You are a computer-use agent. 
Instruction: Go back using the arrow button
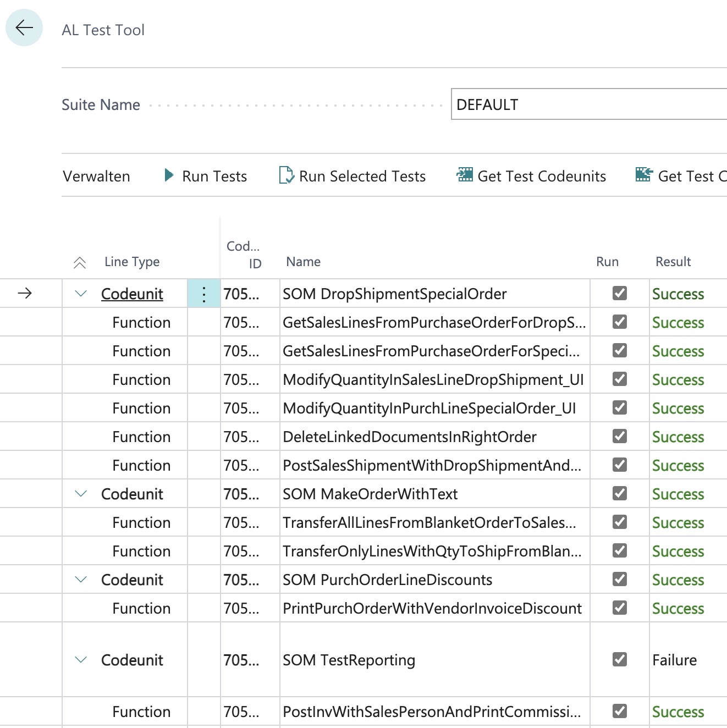click(24, 27)
